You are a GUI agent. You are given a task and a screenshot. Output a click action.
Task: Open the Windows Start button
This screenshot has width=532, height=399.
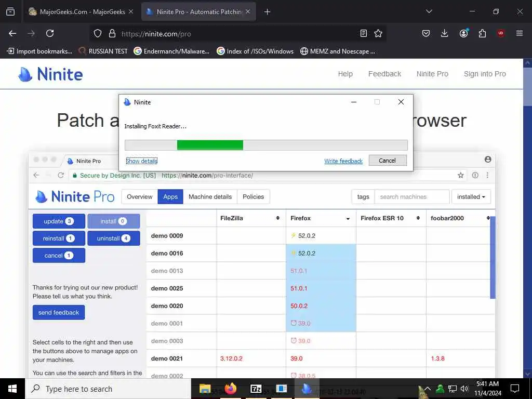12,389
